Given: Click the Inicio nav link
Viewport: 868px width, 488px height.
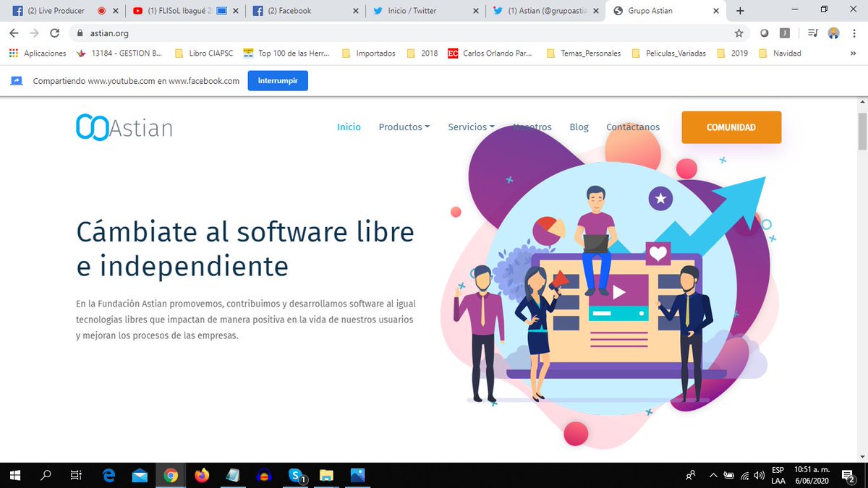Looking at the screenshot, I should coord(349,127).
